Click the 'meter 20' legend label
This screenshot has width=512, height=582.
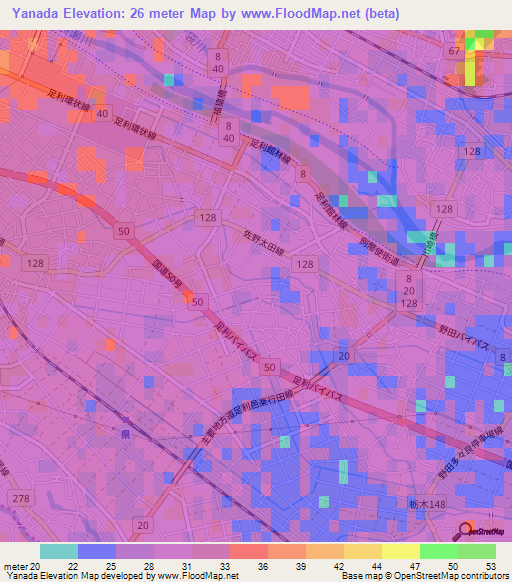22,567
